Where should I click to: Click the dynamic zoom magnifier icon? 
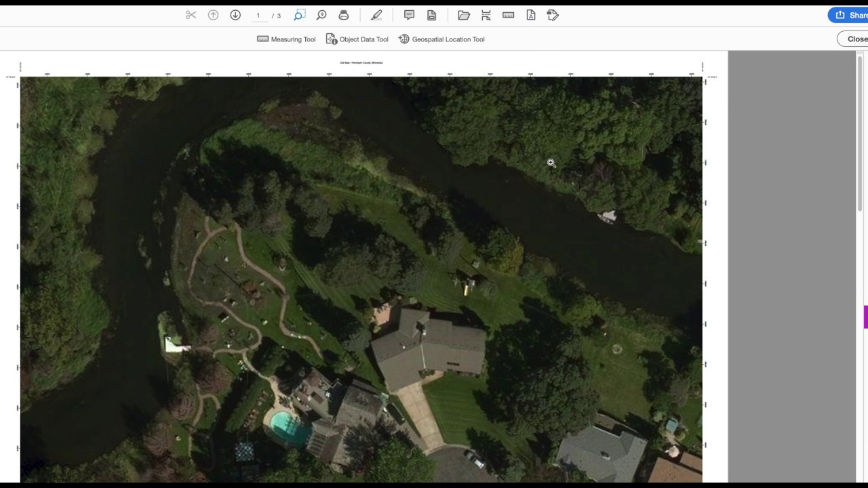[321, 15]
